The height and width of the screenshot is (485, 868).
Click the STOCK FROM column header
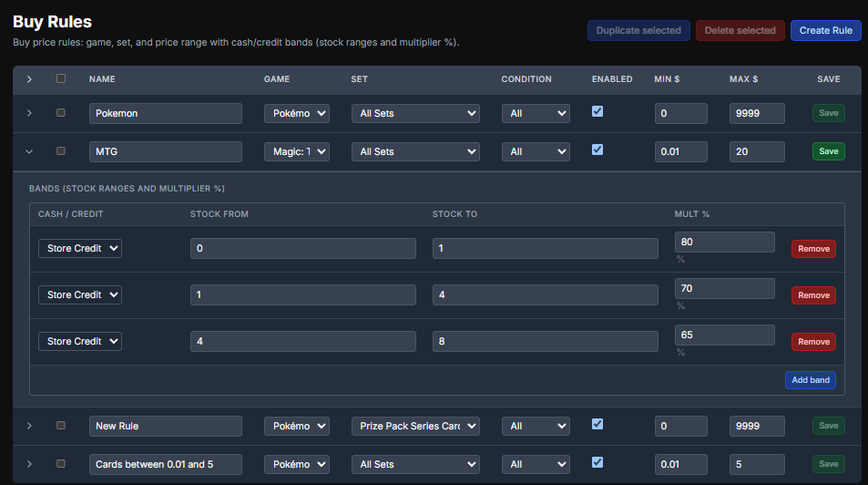[x=220, y=214]
